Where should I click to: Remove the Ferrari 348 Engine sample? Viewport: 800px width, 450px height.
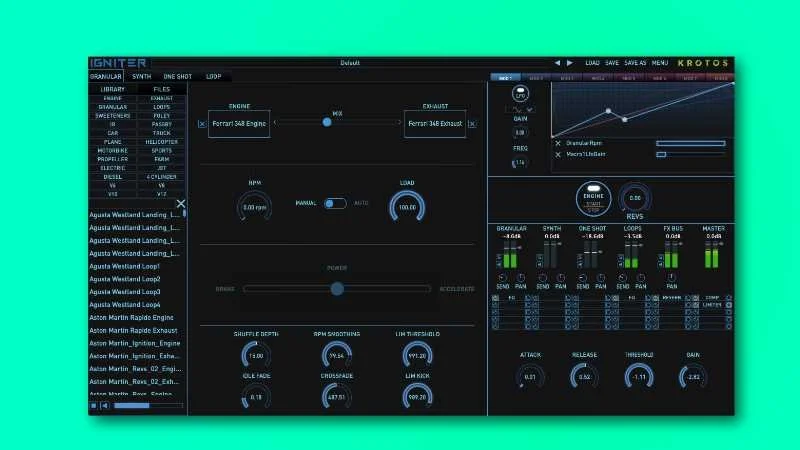(202, 124)
